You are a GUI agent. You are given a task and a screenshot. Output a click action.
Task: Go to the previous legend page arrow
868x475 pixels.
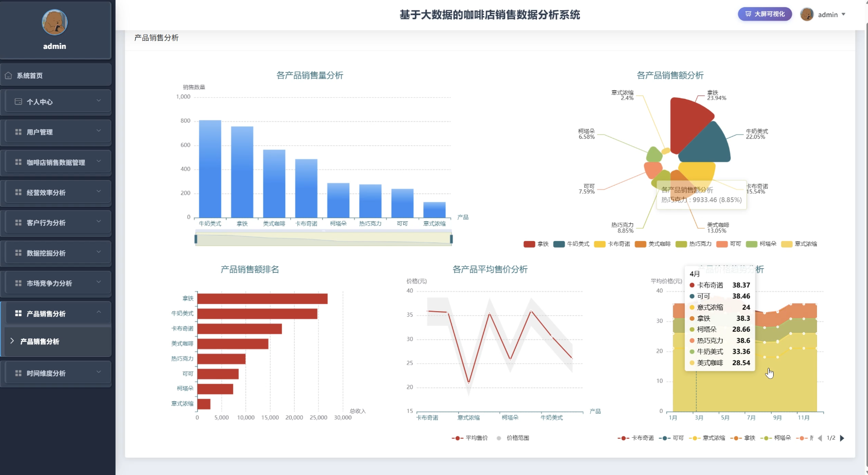click(820, 438)
